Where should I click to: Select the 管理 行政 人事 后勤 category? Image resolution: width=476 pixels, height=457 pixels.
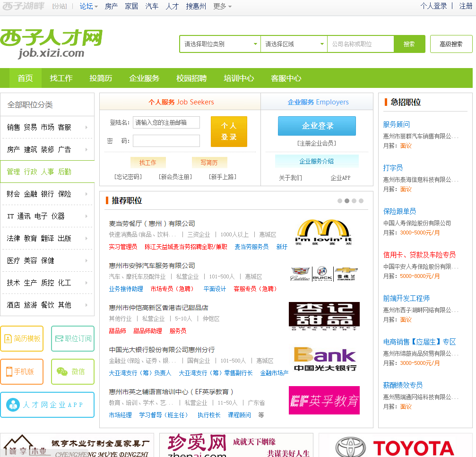point(47,172)
